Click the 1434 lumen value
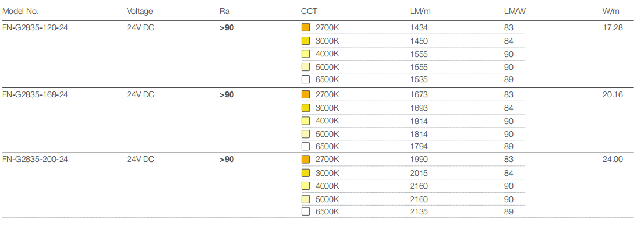 pyautogui.click(x=419, y=28)
